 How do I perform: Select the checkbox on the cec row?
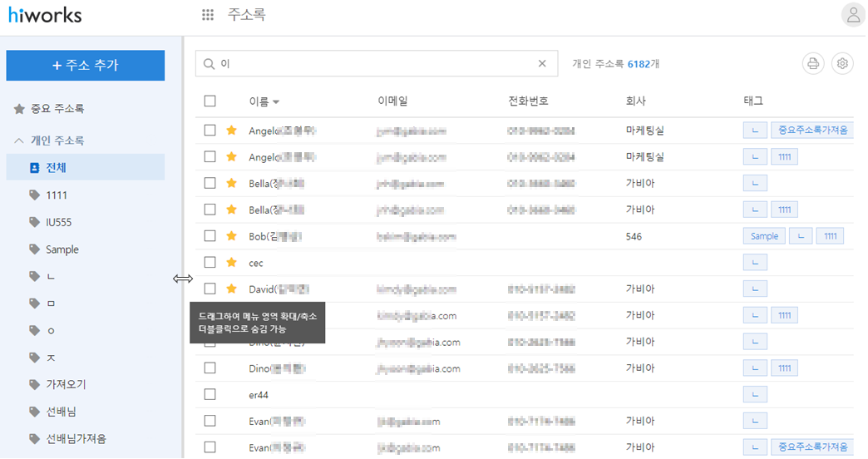(210, 263)
